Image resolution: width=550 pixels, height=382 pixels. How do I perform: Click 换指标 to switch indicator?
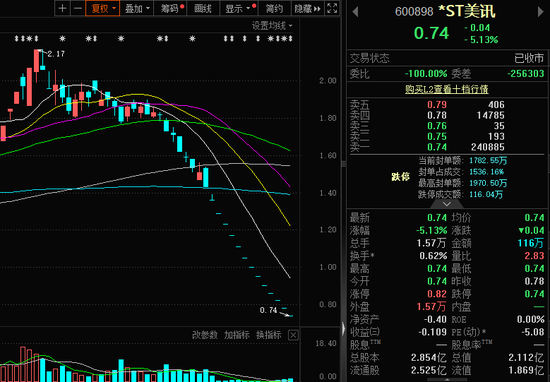point(269,335)
